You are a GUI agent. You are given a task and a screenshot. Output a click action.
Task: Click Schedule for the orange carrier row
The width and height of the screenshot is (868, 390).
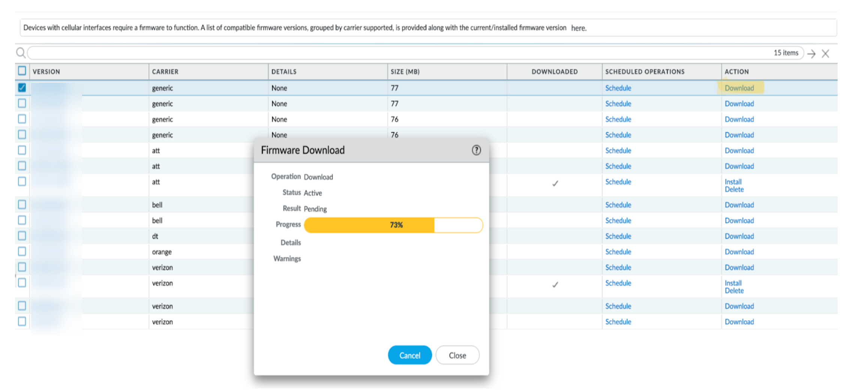(x=618, y=252)
